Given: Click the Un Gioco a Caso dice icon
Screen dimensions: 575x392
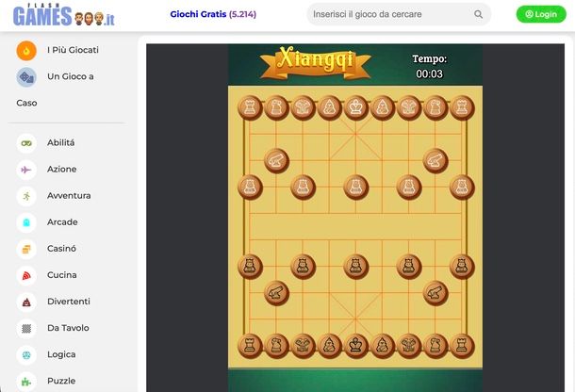Looking at the screenshot, I should coord(26,77).
